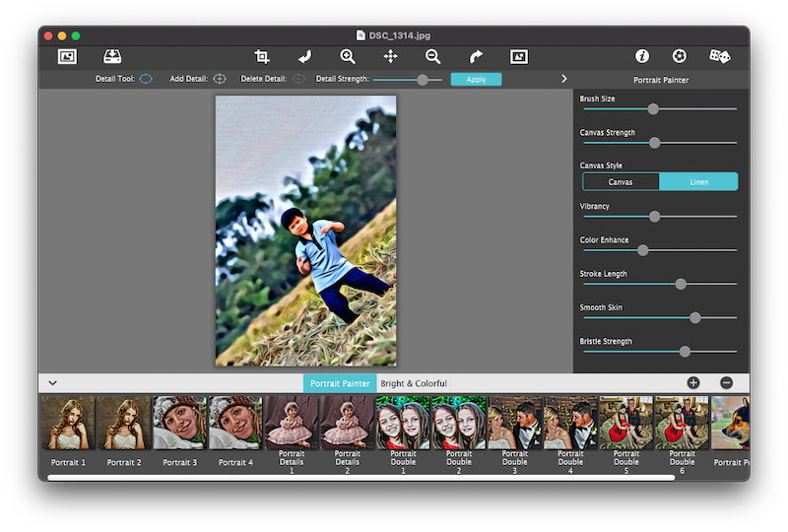Image resolution: width=788 pixels, height=532 pixels.
Task: Click the save image tray icon
Action: point(112,57)
